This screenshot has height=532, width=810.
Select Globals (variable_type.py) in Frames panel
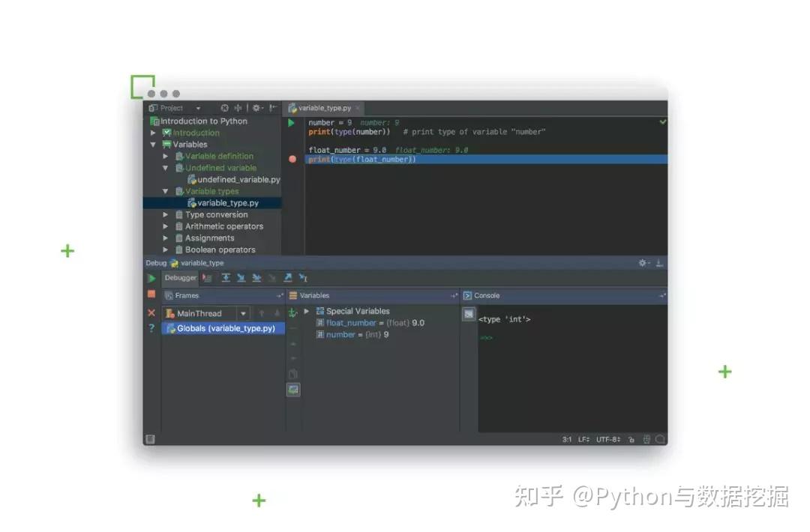tap(222, 328)
